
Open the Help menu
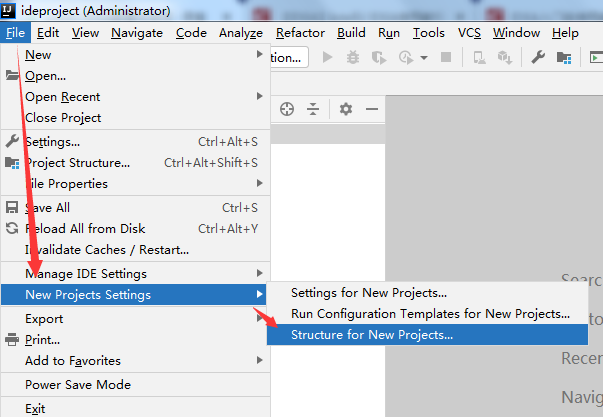tap(565, 33)
